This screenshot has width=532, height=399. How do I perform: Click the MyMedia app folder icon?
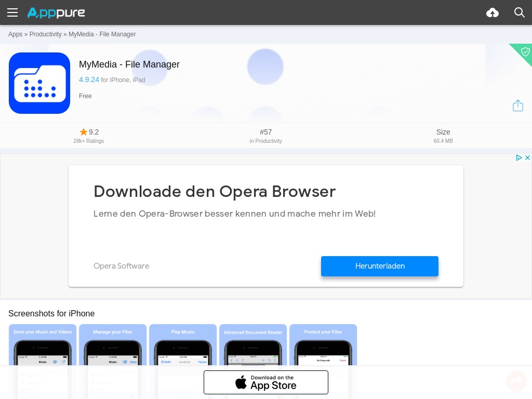point(39,83)
